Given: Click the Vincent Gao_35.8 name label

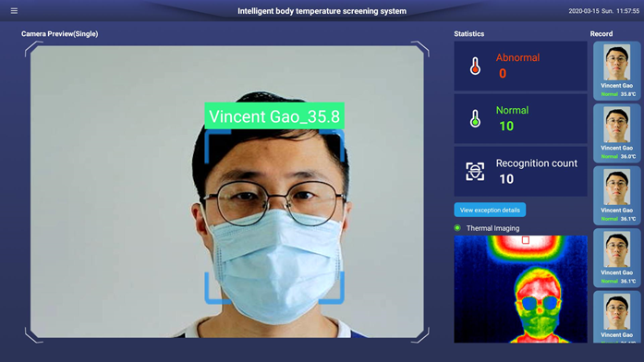Looking at the screenshot, I should click(274, 116).
